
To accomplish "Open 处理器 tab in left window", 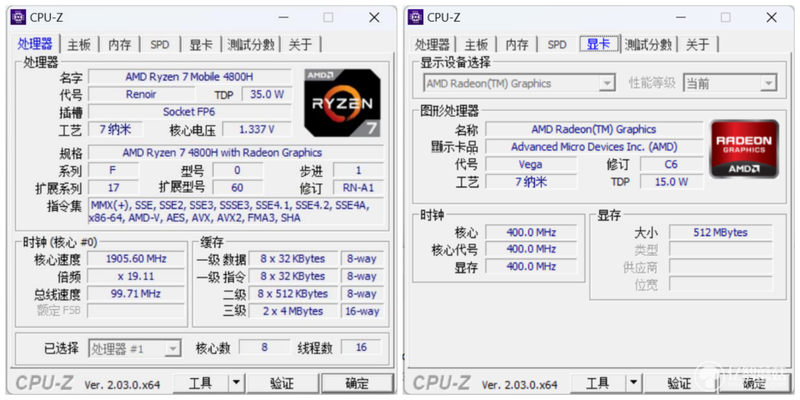I will (35, 44).
